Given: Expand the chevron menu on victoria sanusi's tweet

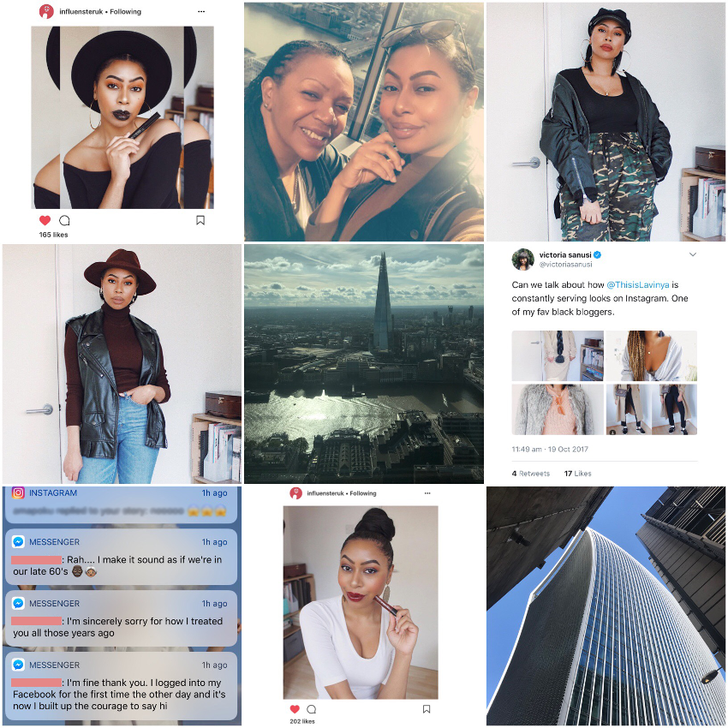Looking at the screenshot, I should click(693, 254).
